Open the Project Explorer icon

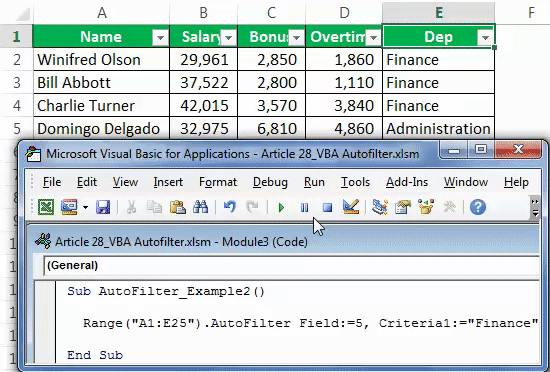tap(380, 207)
